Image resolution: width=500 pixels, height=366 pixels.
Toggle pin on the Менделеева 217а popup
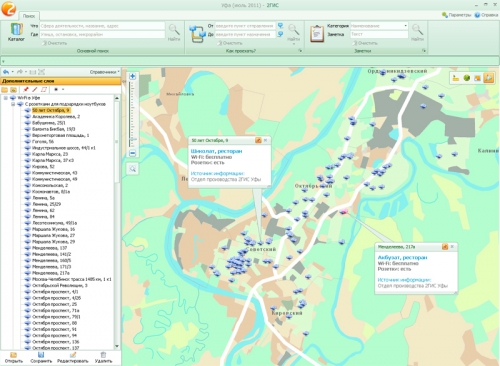(445, 247)
